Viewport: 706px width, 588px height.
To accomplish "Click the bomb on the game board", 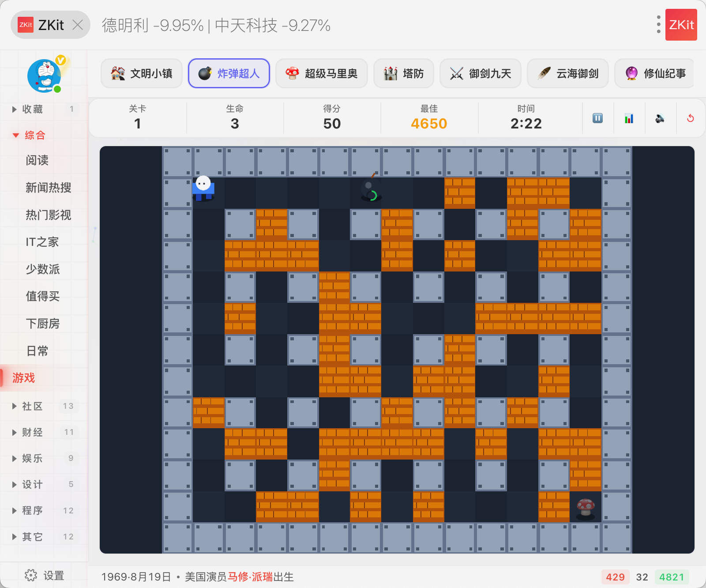I will [371, 189].
